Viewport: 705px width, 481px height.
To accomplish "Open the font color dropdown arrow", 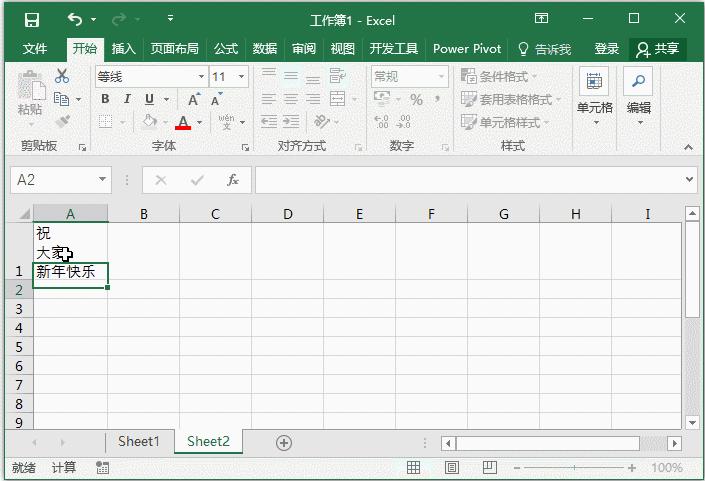I will pos(200,122).
